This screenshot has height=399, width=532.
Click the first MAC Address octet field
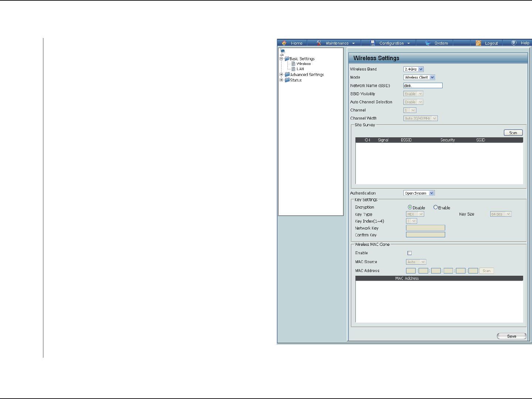411,271
